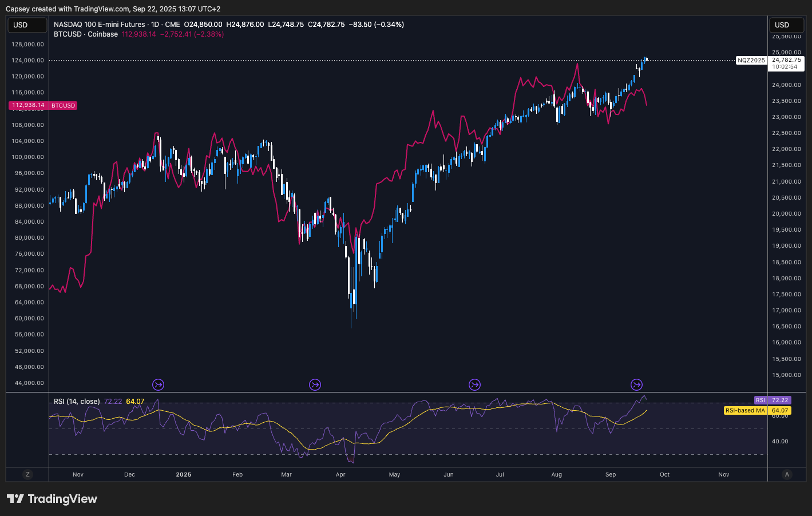Click the 2025 label on time axis
The image size is (812, 516).
[x=184, y=475]
